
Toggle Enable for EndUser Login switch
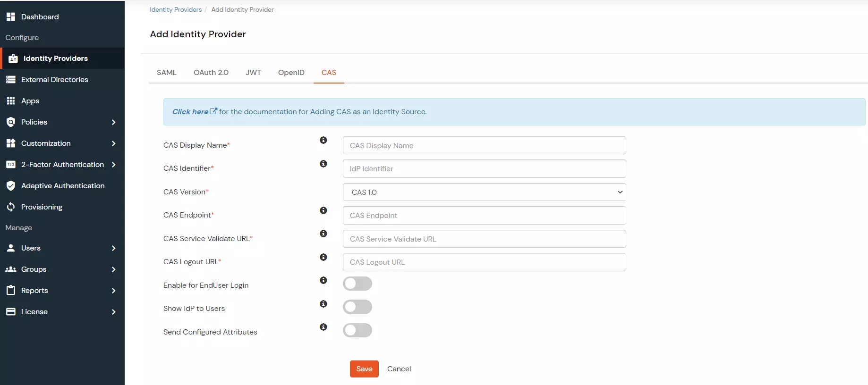357,284
